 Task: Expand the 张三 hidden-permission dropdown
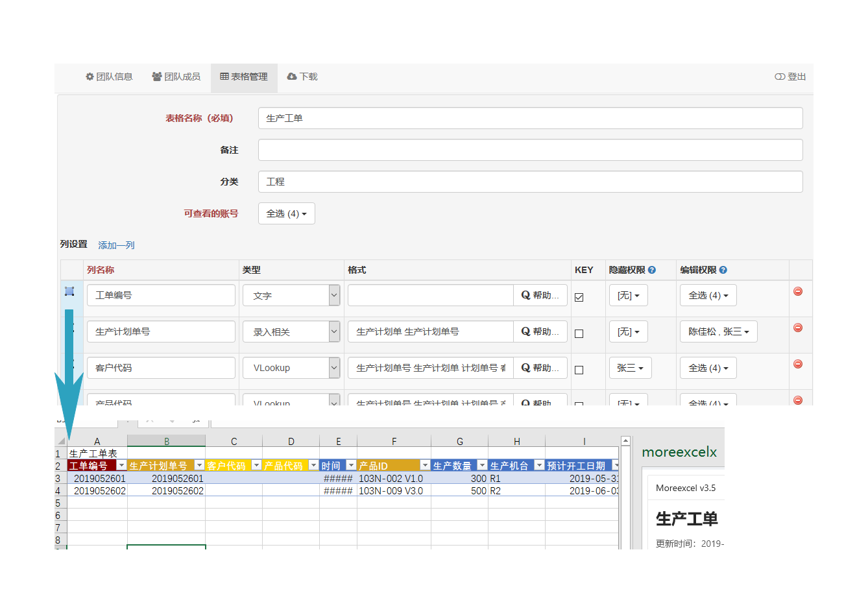point(629,368)
